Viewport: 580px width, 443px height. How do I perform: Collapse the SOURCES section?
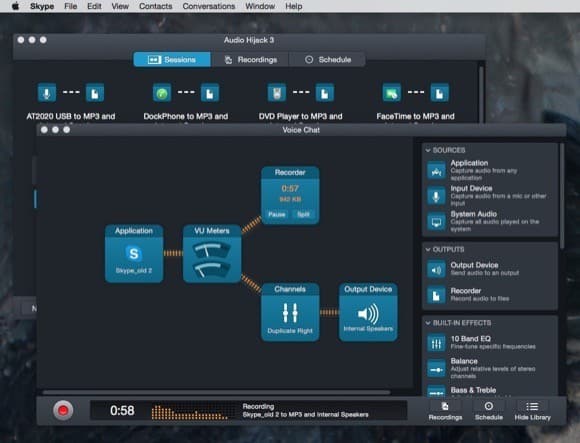[428, 150]
